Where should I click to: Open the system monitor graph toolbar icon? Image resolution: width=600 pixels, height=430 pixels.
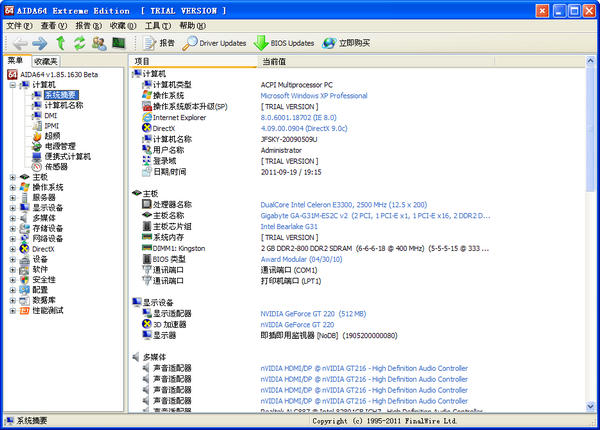[x=119, y=43]
